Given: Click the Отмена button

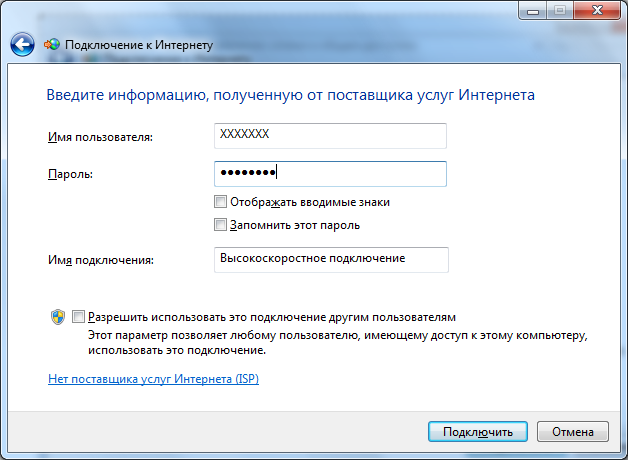Looking at the screenshot, I should point(573,432).
